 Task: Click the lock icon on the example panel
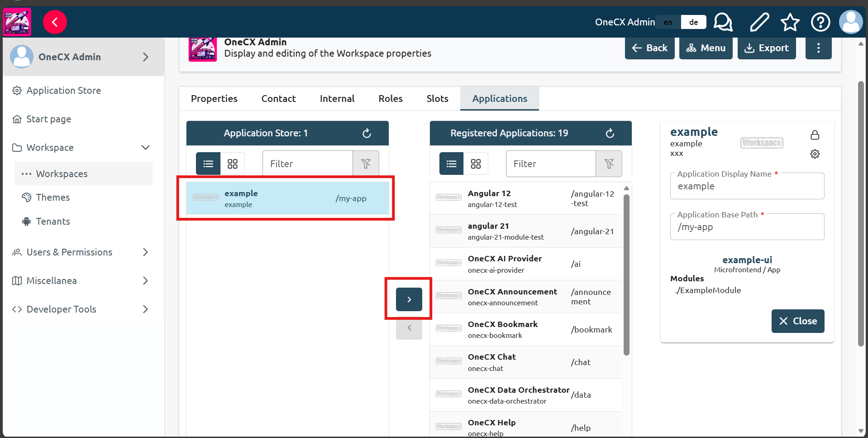(815, 135)
